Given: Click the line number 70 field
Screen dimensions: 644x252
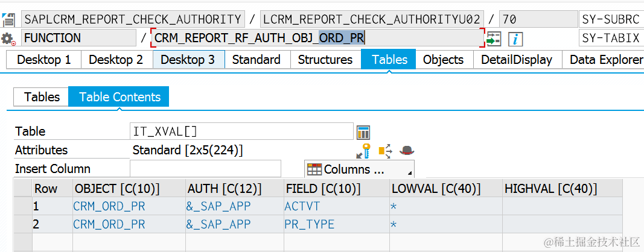Looking at the screenshot, I should 538,19.
